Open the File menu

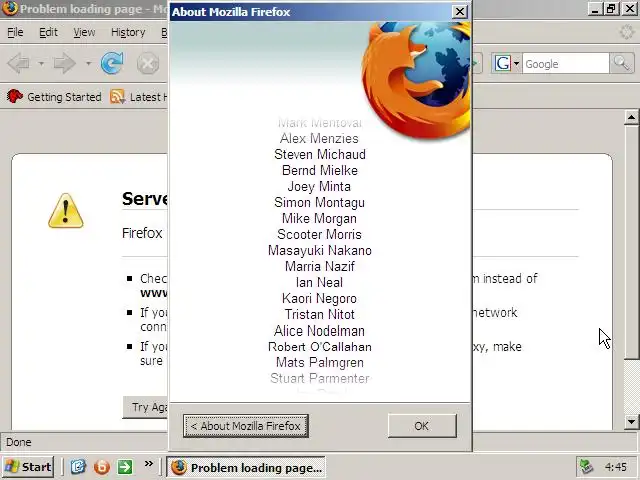[x=15, y=32]
